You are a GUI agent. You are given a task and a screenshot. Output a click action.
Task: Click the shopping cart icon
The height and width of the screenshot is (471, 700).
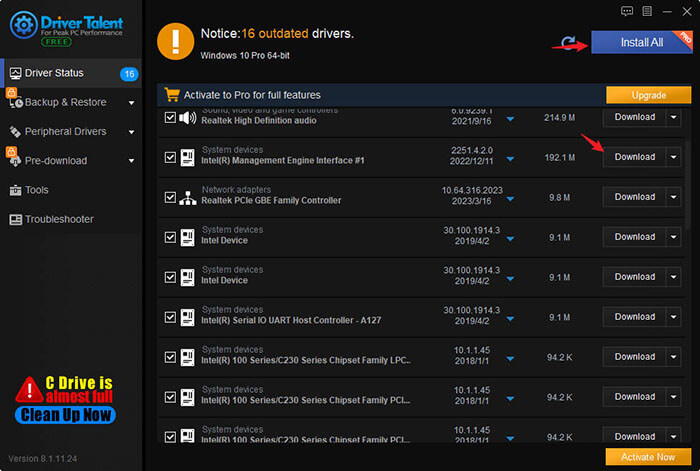171,95
